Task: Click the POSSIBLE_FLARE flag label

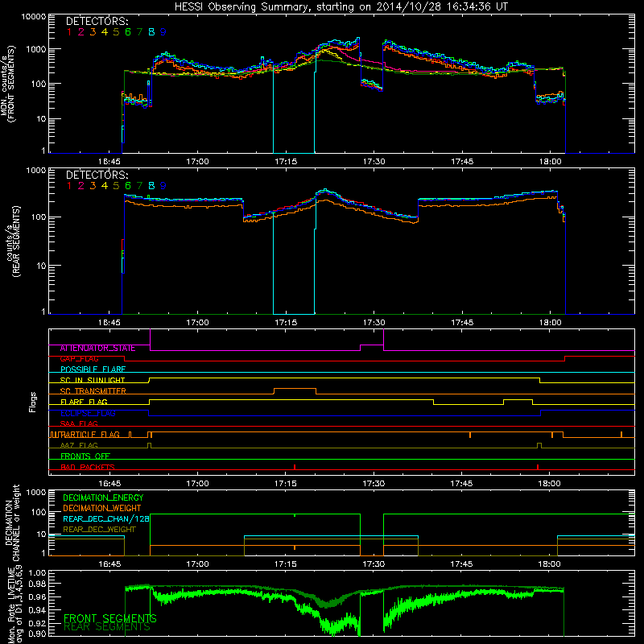Action: 93,369
